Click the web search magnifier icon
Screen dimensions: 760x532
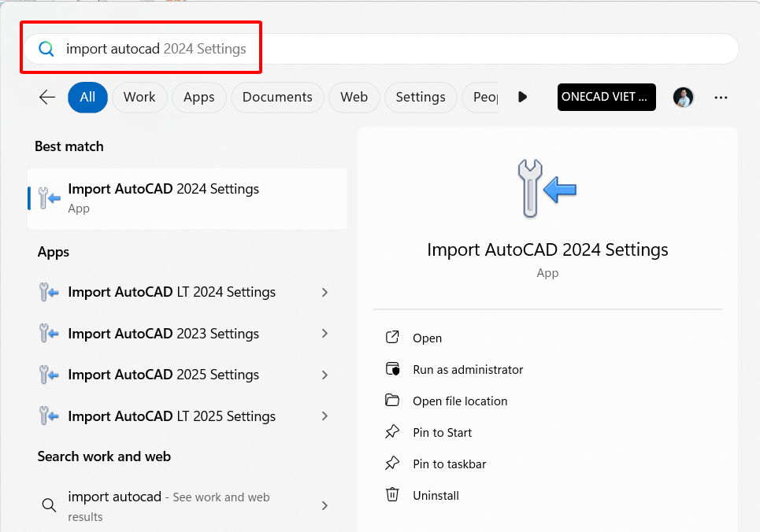49,505
